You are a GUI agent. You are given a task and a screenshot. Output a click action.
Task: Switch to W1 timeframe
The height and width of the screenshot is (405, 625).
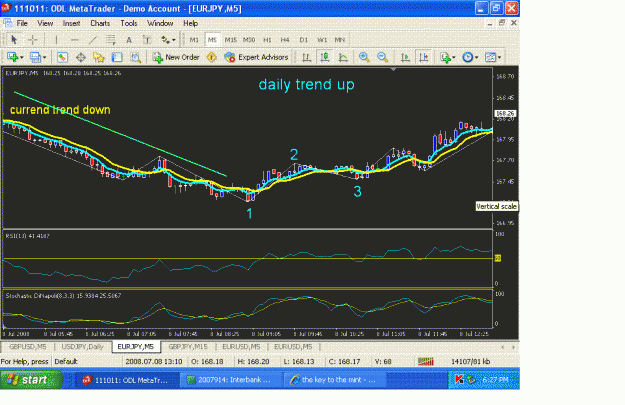click(x=322, y=39)
